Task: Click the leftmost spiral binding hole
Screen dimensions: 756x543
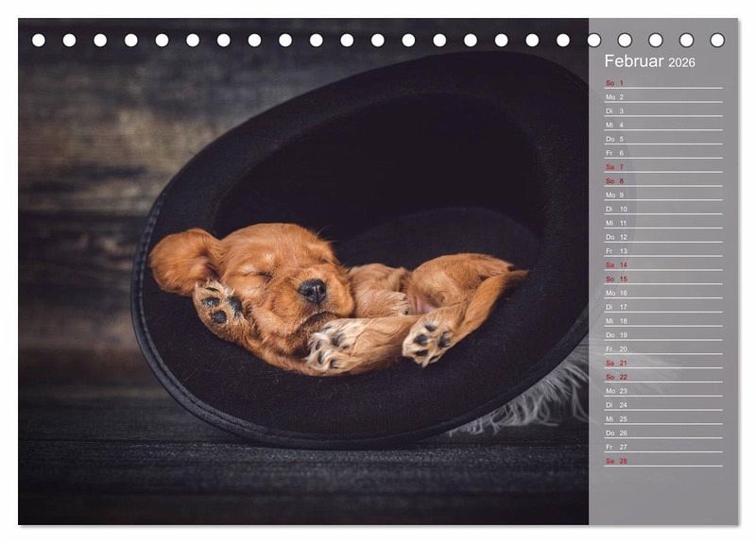Action: pos(39,41)
